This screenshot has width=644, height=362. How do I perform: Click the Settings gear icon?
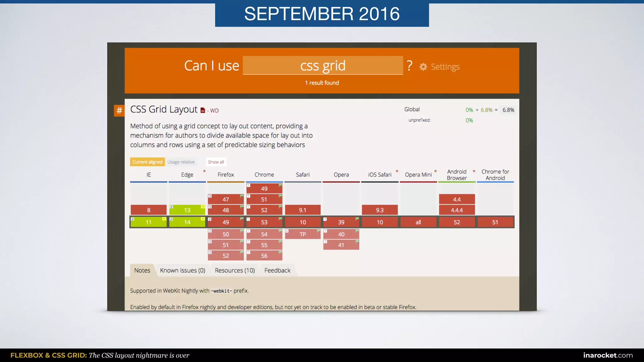pos(423,67)
